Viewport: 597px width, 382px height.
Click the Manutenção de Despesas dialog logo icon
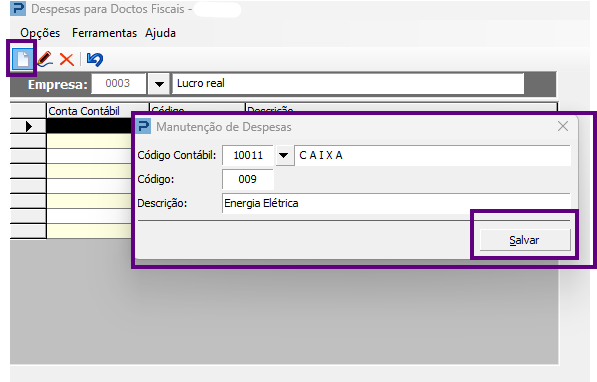pos(144,126)
